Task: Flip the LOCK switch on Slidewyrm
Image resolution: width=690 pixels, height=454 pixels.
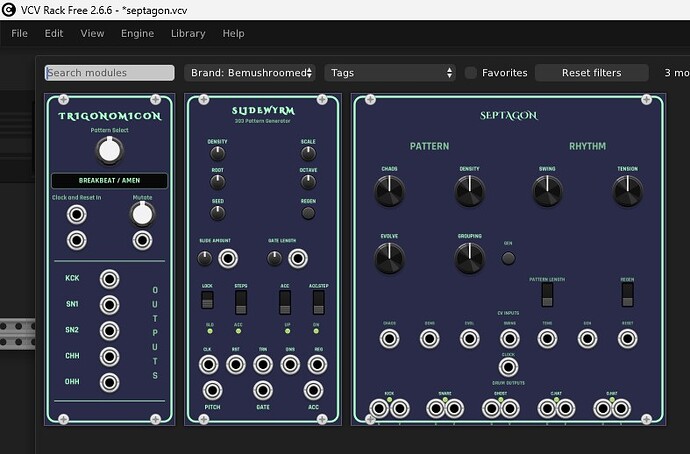Action: (208, 299)
